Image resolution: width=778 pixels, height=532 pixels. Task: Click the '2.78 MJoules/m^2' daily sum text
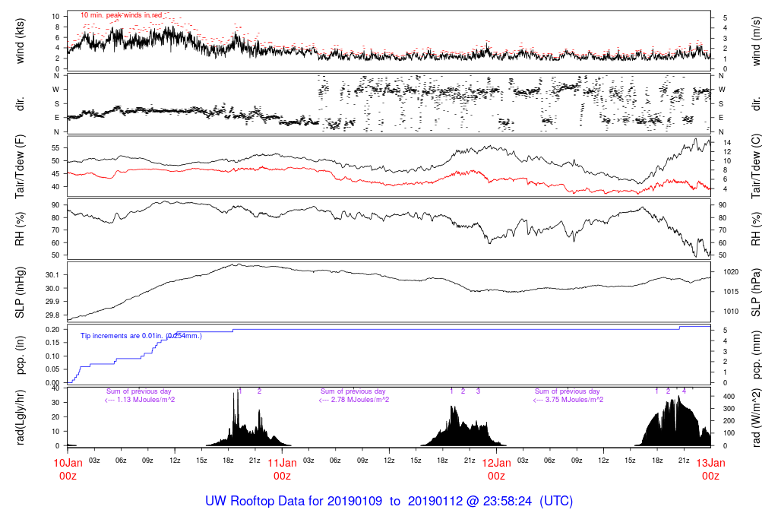[359, 400]
